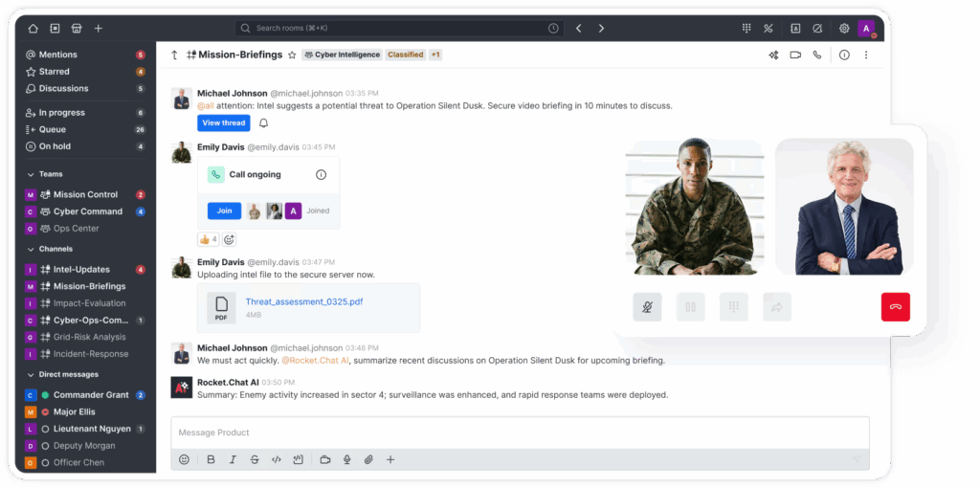Open room info icon in header
980x488 pixels.
tap(844, 55)
